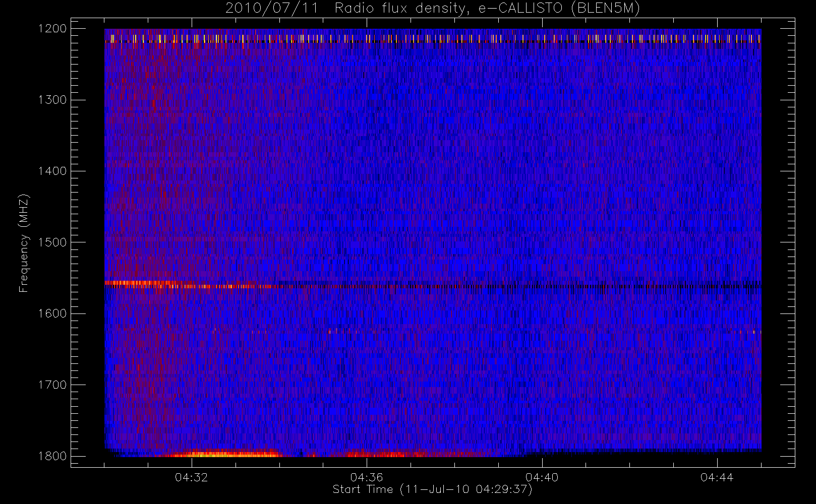Click the 1500 frequency tick label
The image size is (816, 504).
click(52, 242)
